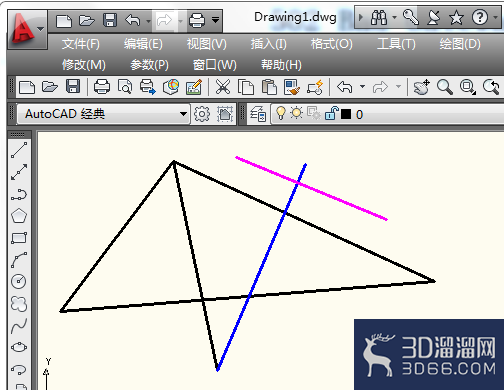Click the Plot Preview icon
504x390 pixels.
pos(125,87)
